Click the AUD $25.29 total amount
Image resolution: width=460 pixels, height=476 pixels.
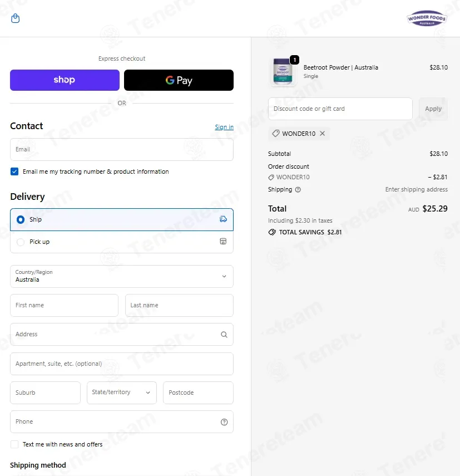coord(428,209)
